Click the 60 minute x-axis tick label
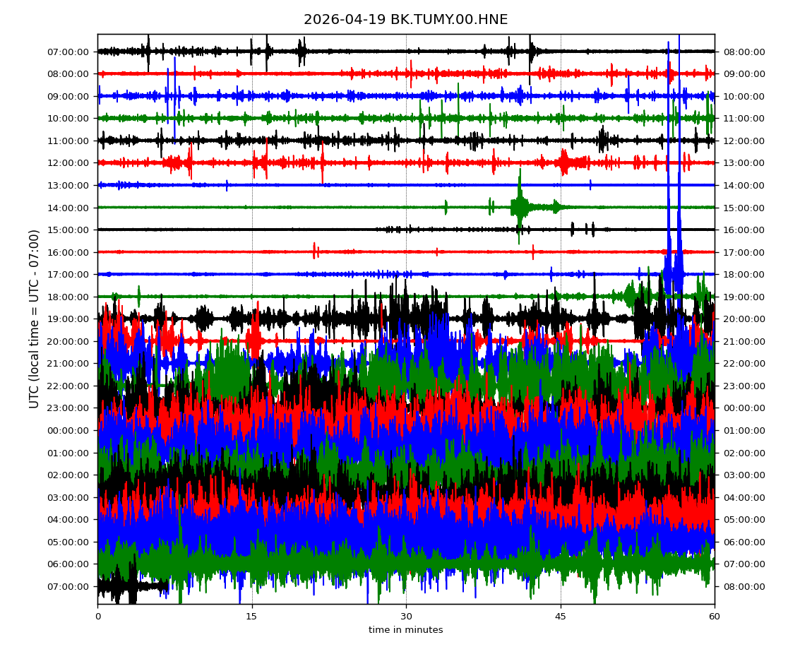The height and width of the screenshot is (671, 812). click(x=715, y=617)
